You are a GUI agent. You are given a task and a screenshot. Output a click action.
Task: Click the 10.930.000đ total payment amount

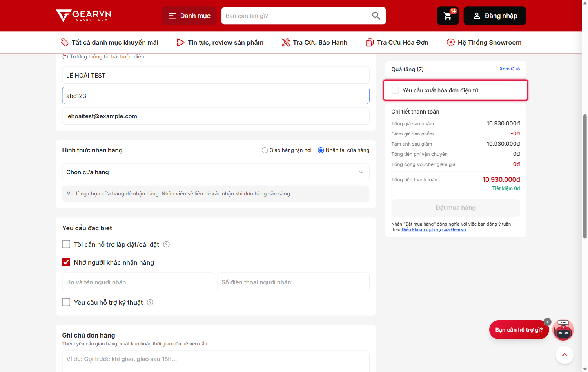(501, 179)
